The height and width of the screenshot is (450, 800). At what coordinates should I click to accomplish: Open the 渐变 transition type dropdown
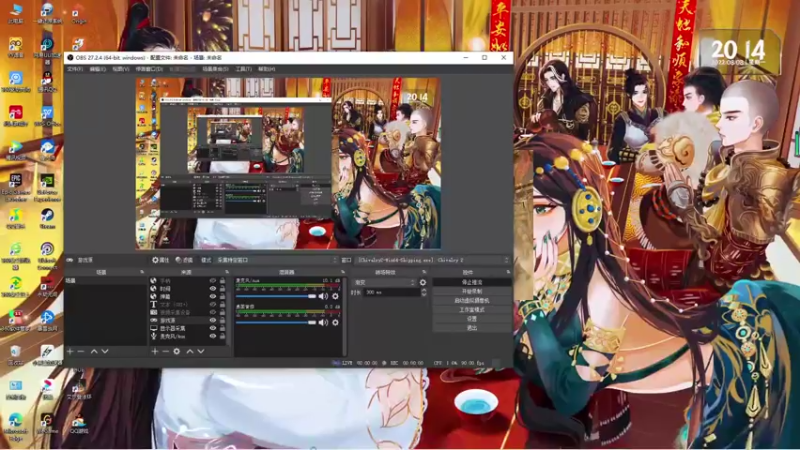pos(384,282)
